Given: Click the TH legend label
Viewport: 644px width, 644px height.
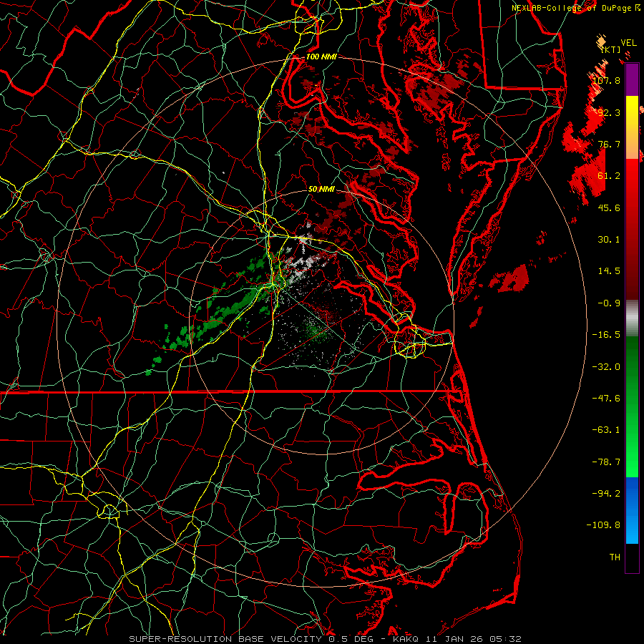Looking at the screenshot, I should tap(615, 557).
